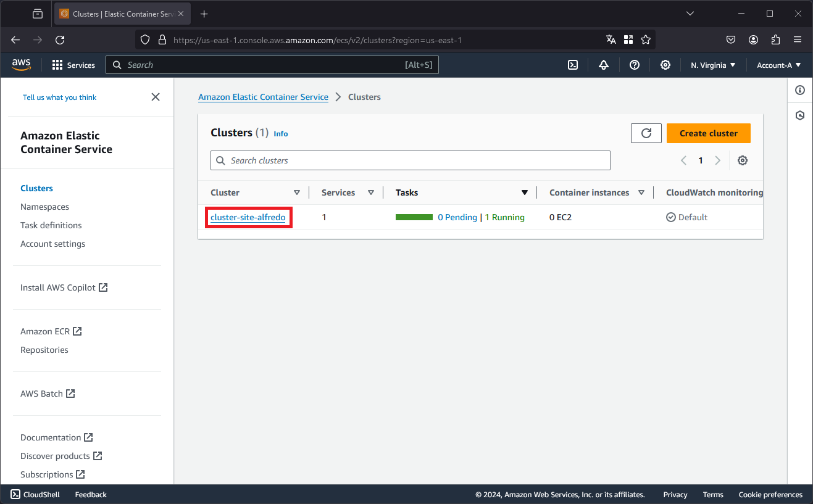Viewport: 813px width, 504px height.
Task: Open the cluster-site-alfredo link
Action: (x=248, y=217)
